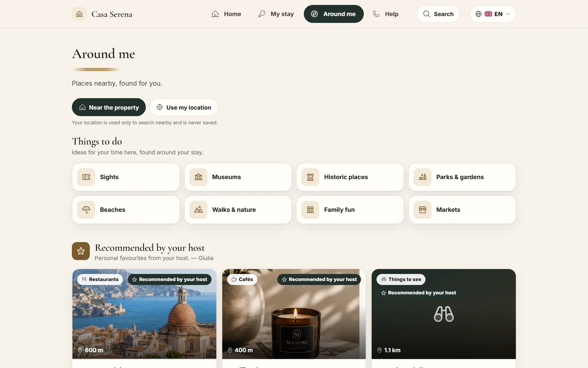The image size is (588, 368).
Task: Go to the My stay tab
Action: pos(276,14)
